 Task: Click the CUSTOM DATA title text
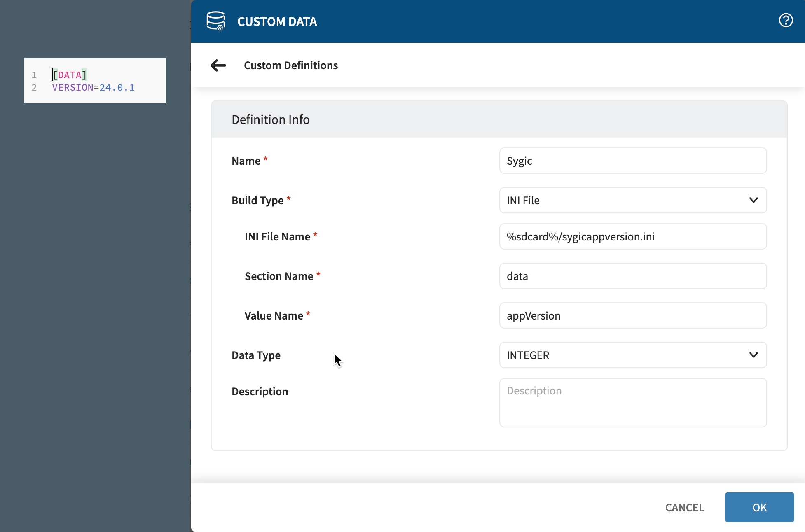tap(277, 21)
